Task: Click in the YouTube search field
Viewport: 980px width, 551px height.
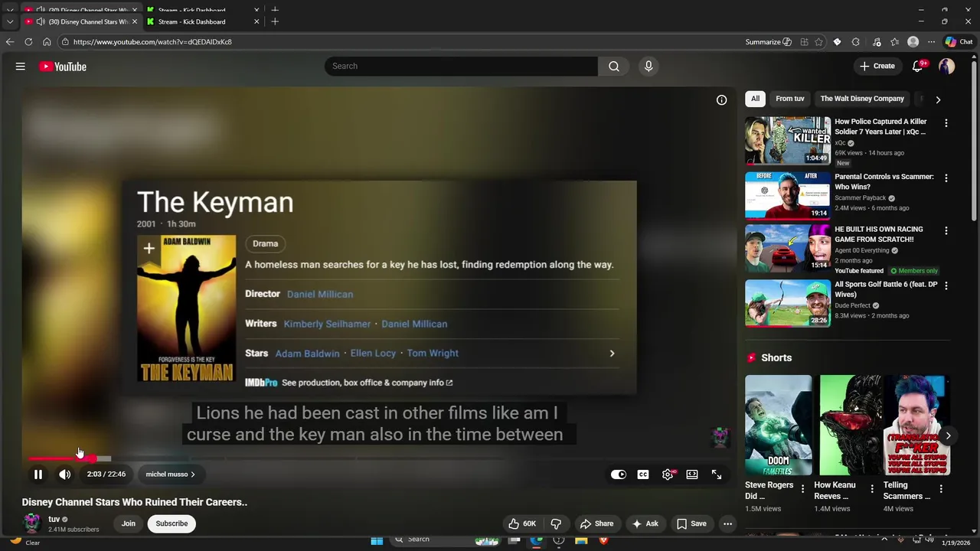Action: point(461,67)
